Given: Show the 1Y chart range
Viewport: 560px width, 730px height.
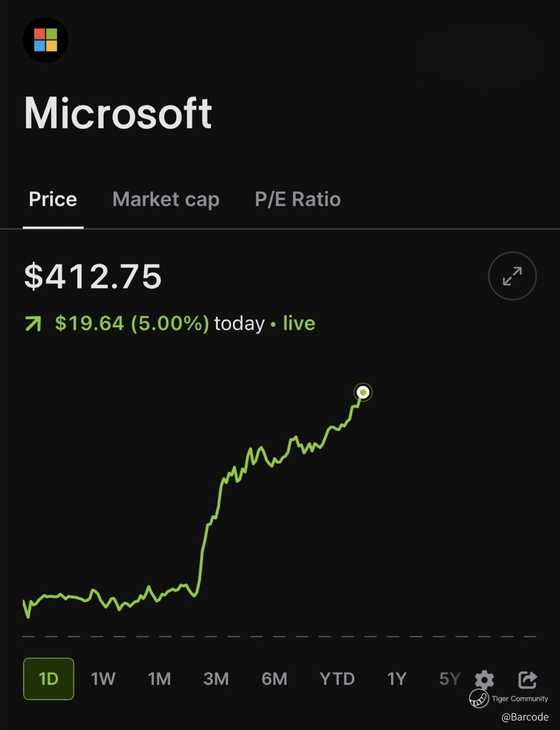Looking at the screenshot, I should [x=397, y=679].
